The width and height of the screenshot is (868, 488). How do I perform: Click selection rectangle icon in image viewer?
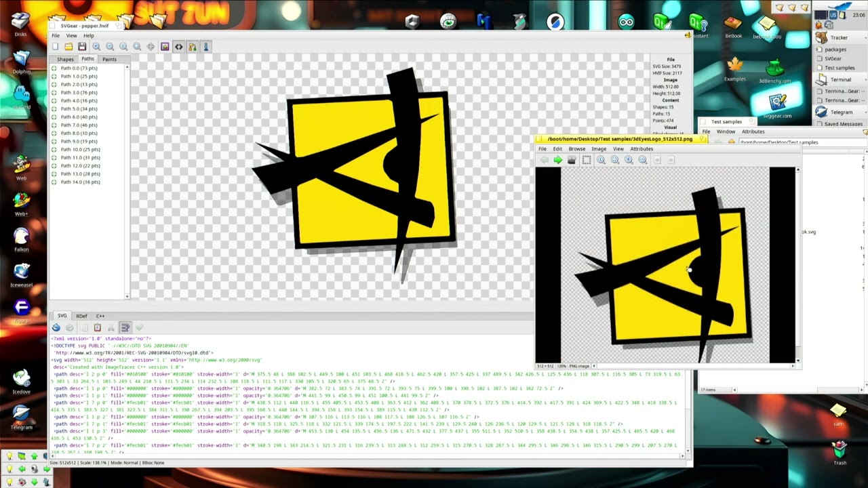click(x=587, y=160)
